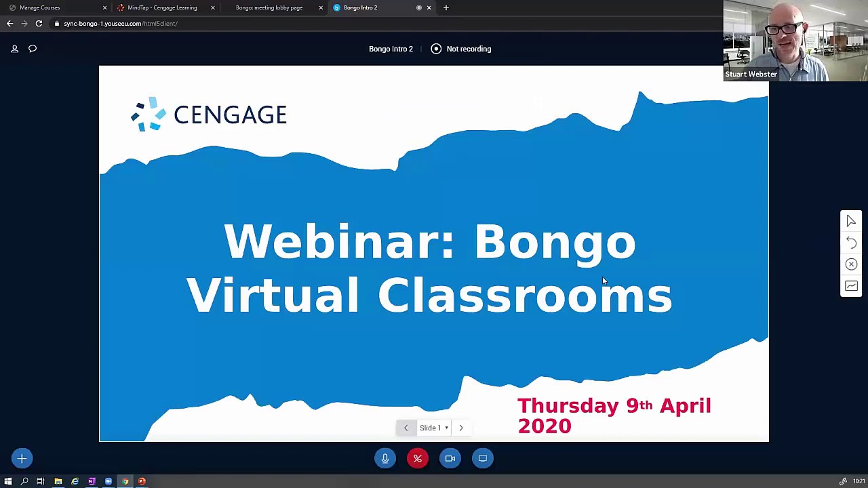Open File Explorer from the taskbar

click(58, 481)
